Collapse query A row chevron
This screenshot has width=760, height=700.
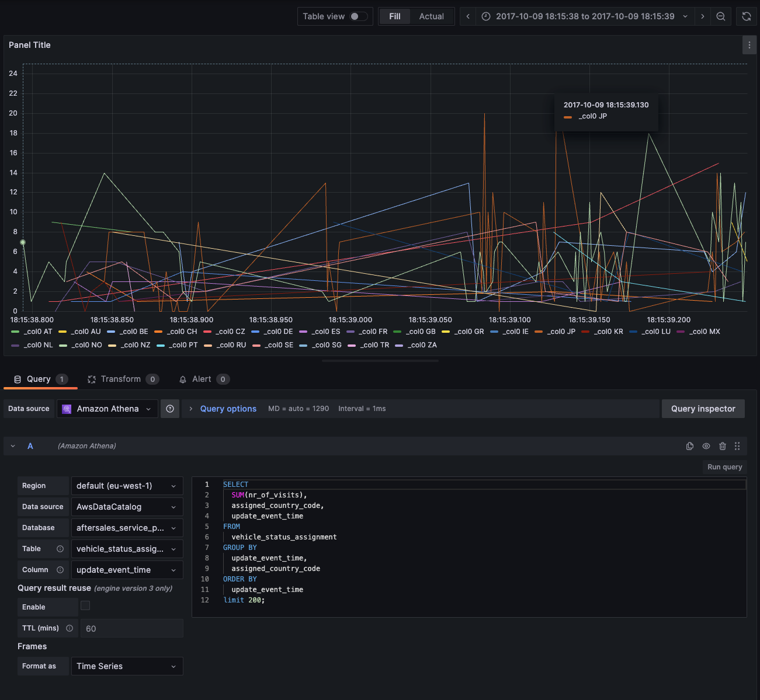(13, 446)
